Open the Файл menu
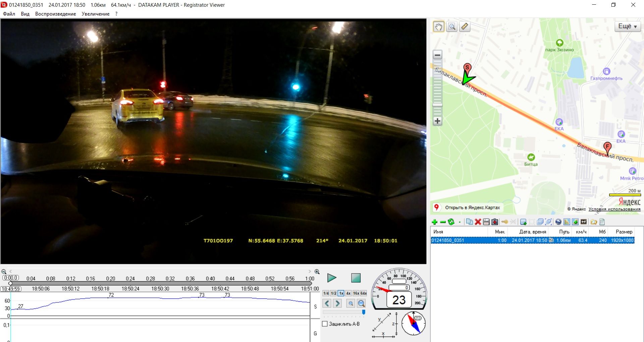Screen dimensions: 644x342 [x=9, y=14]
